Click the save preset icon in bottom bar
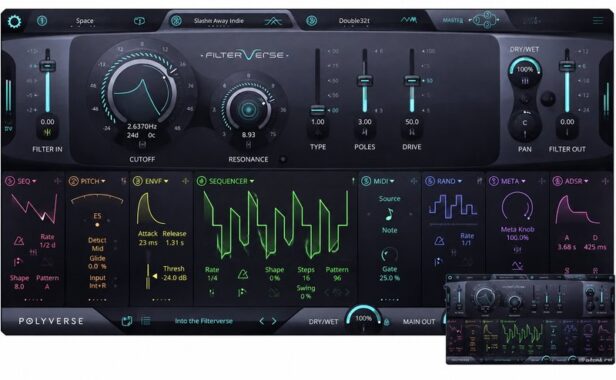This screenshot has height=380, width=616. point(126,321)
